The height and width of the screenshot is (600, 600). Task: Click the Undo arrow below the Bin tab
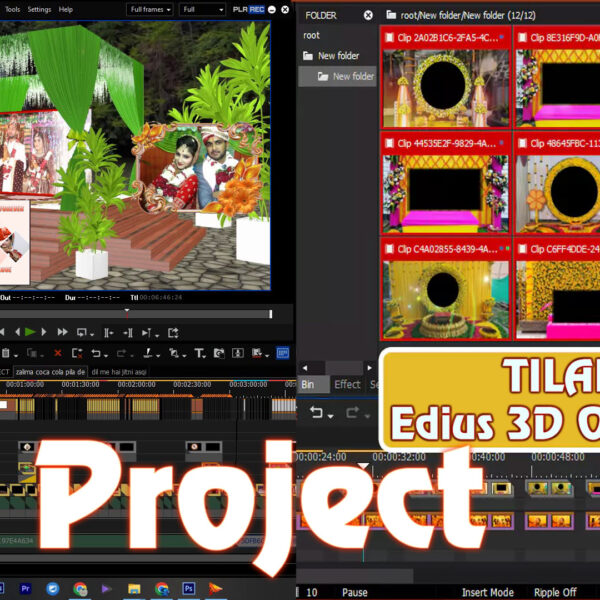click(x=316, y=412)
